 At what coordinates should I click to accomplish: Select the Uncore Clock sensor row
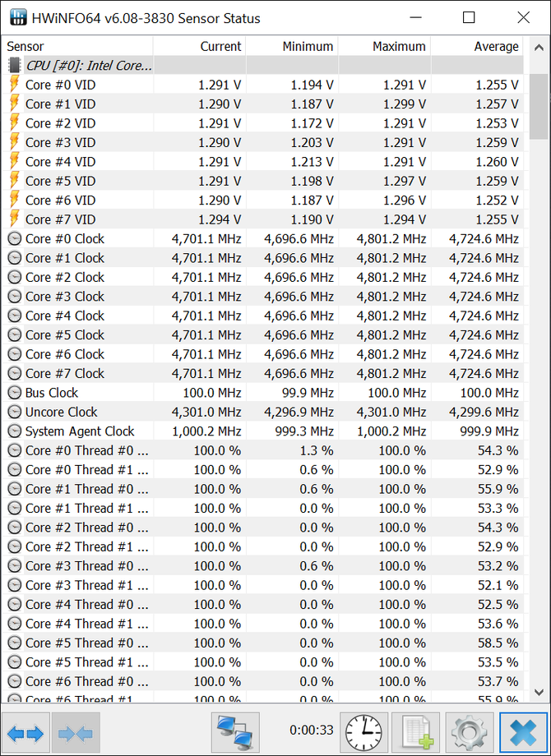pyautogui.click(x=62, y=413)
